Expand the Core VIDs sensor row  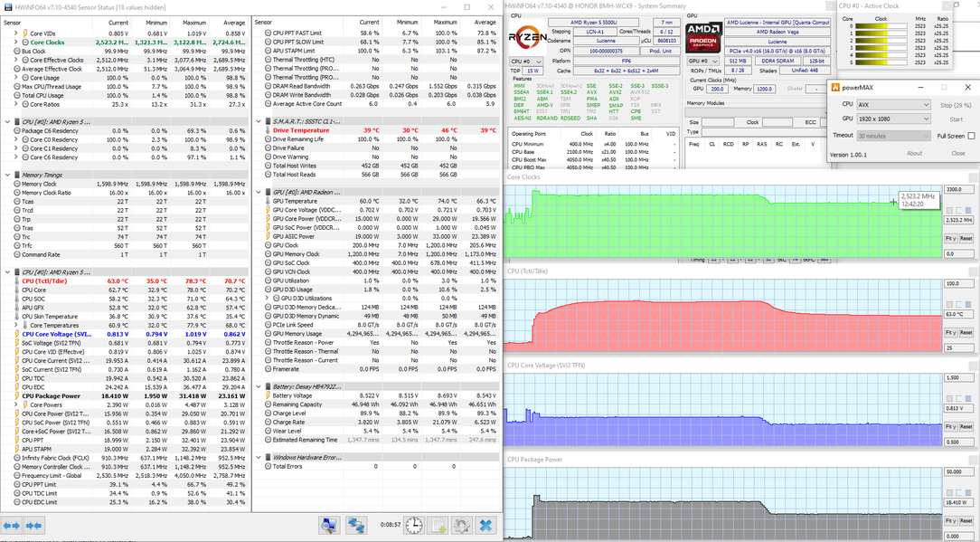(x=15, y=33)
